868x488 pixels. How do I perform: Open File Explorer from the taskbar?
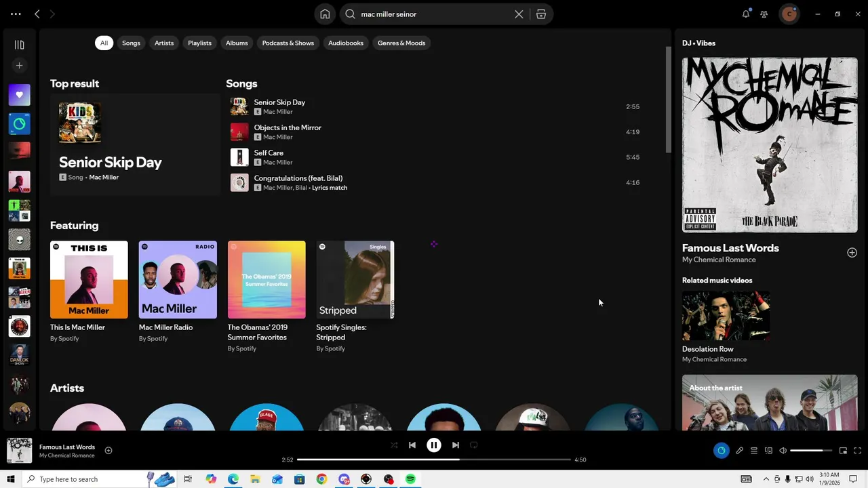tap(255, 479)
